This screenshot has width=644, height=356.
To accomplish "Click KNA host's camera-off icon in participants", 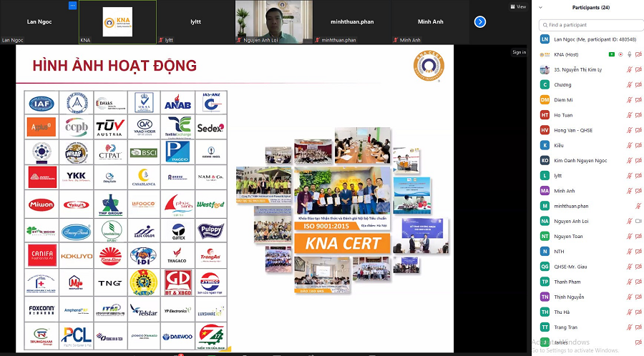I will (x=638, y=54).
